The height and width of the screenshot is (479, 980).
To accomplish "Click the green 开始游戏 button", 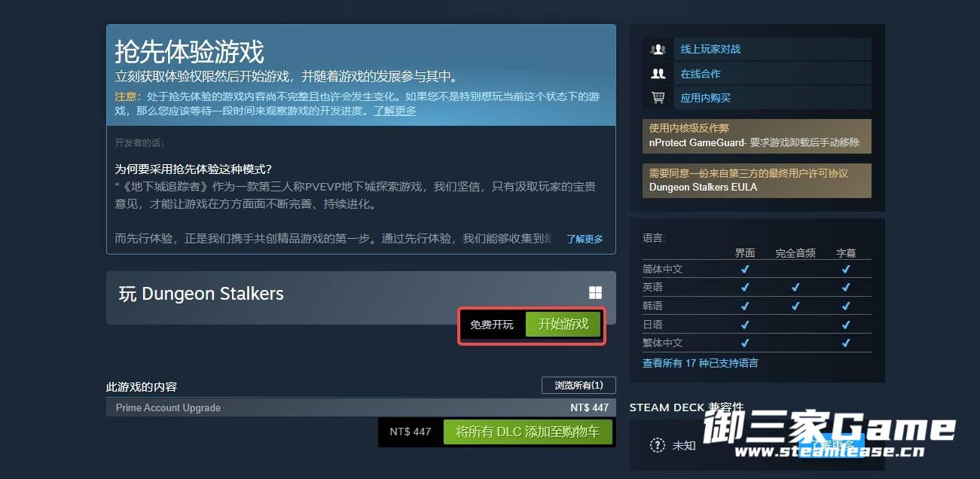I will [563, 324].
